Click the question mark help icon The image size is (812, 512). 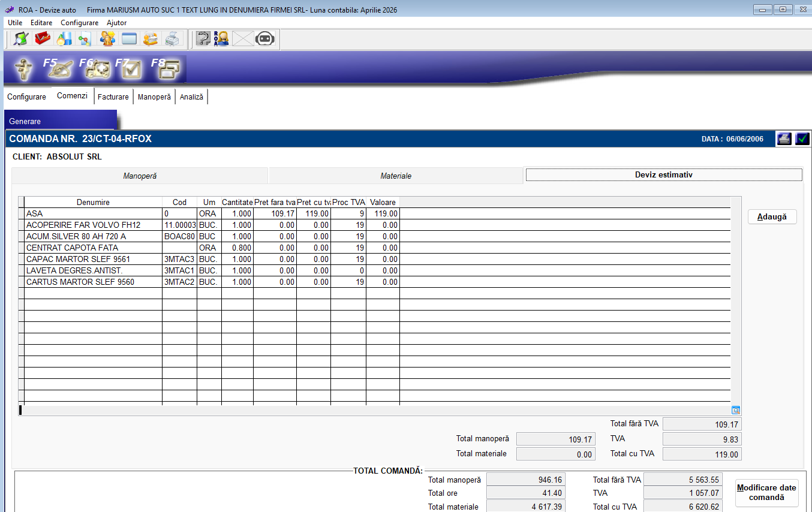pos(203,39)
